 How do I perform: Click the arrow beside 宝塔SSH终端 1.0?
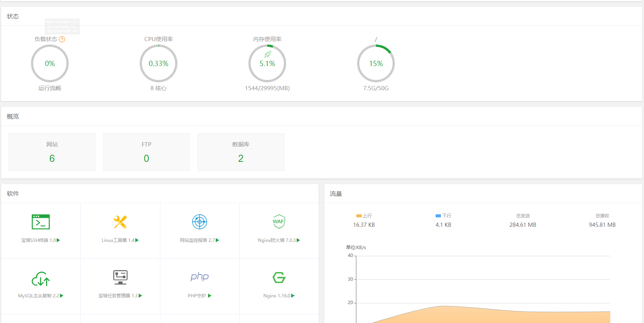59,240
